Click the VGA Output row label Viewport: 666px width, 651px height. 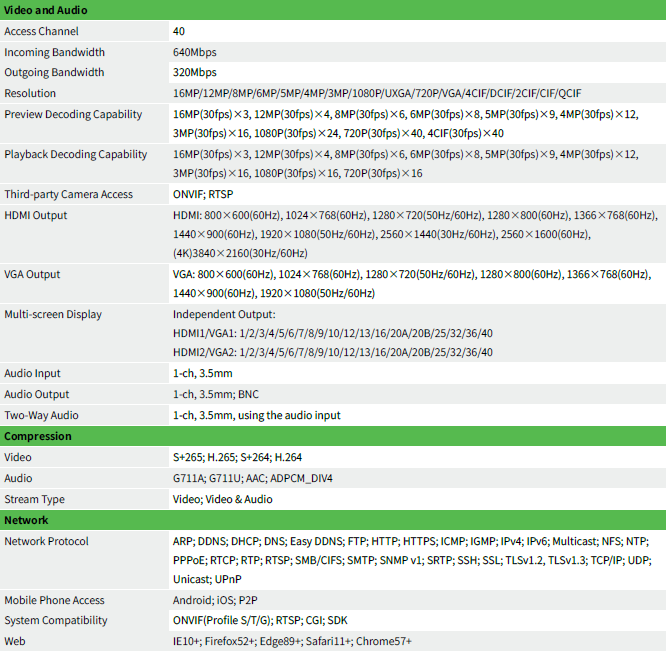(32, 275)
